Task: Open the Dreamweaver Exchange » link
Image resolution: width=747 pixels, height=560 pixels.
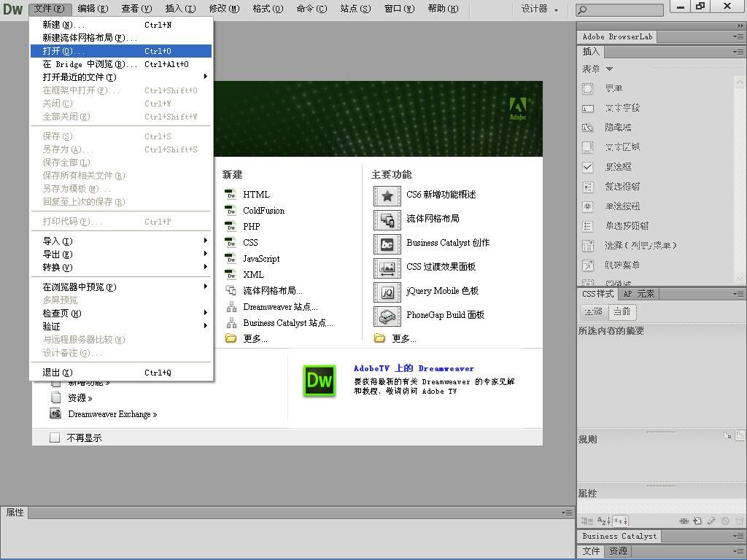Action: pos(112,414)
